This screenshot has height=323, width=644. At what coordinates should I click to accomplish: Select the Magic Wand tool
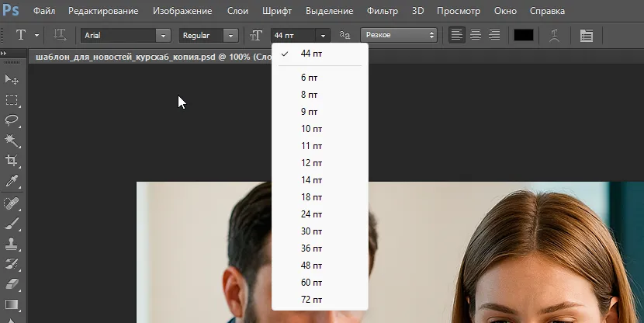tap(12, 141)
